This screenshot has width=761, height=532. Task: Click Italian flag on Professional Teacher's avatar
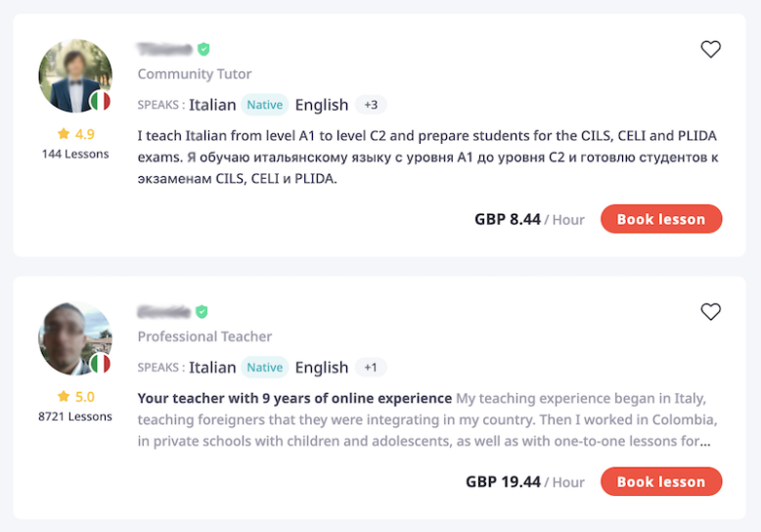click(100, 364)
